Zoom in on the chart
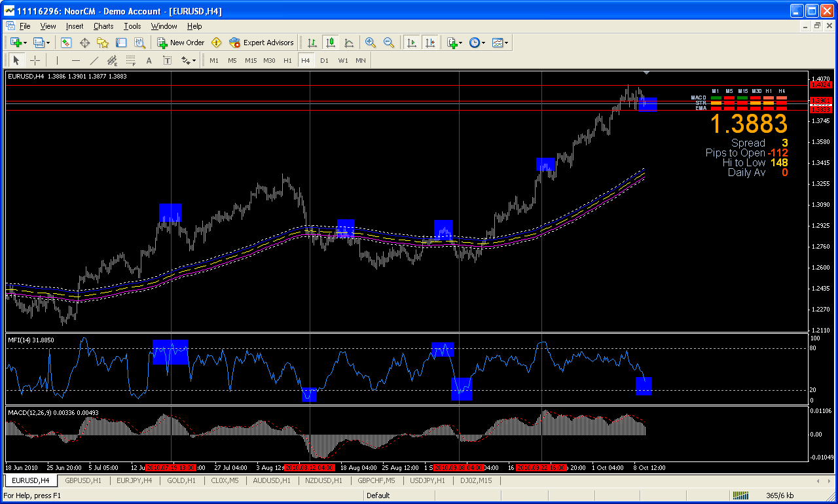The image size is (838, 504). (x=371, y=43)
